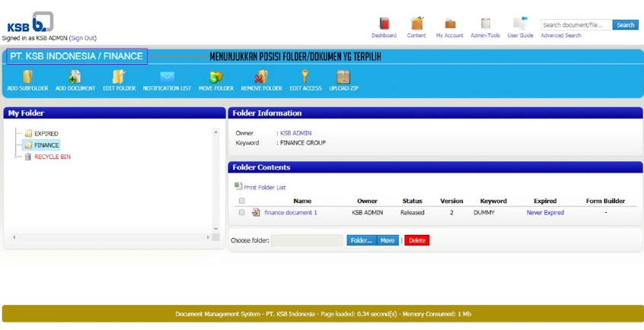Click the FINANCE folder icon

pyautogui.click(x=28, y=145)
